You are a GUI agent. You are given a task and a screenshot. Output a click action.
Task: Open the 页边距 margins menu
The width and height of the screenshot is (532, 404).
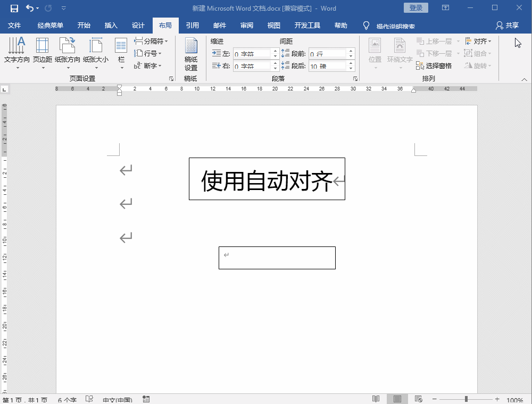43,53
